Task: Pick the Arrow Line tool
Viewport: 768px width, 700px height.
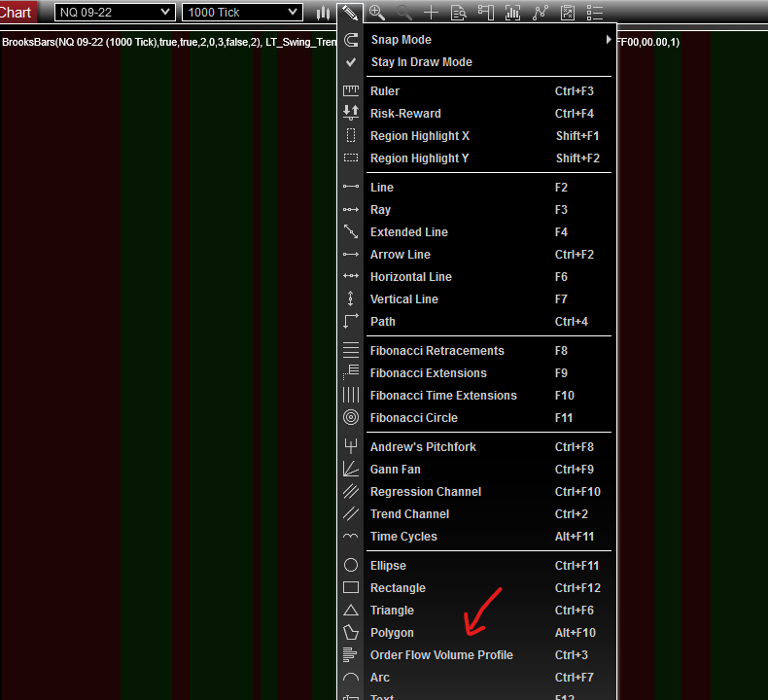Action: tap(476, 255)
